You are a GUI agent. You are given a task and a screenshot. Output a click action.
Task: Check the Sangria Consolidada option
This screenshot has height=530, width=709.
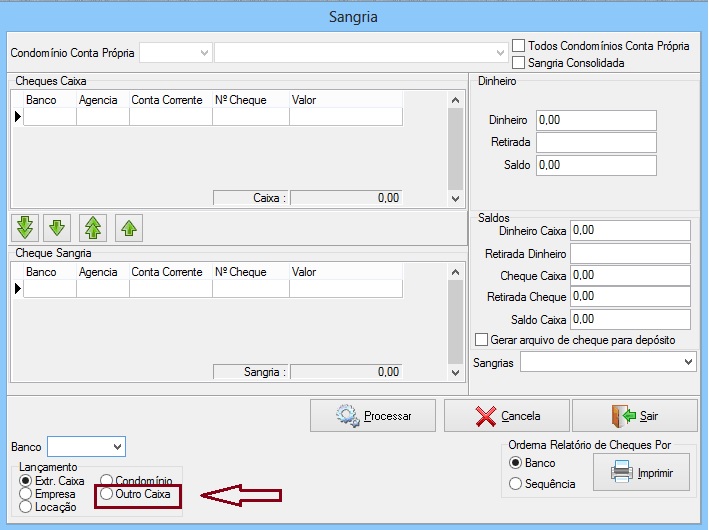518,63
